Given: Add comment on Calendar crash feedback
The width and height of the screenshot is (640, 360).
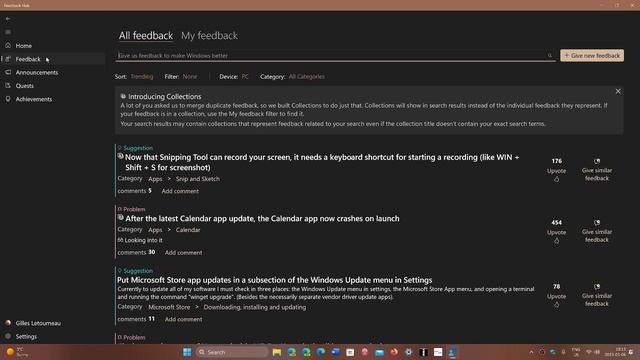Looking at the screenshot, I should click(x=183, y=253).
